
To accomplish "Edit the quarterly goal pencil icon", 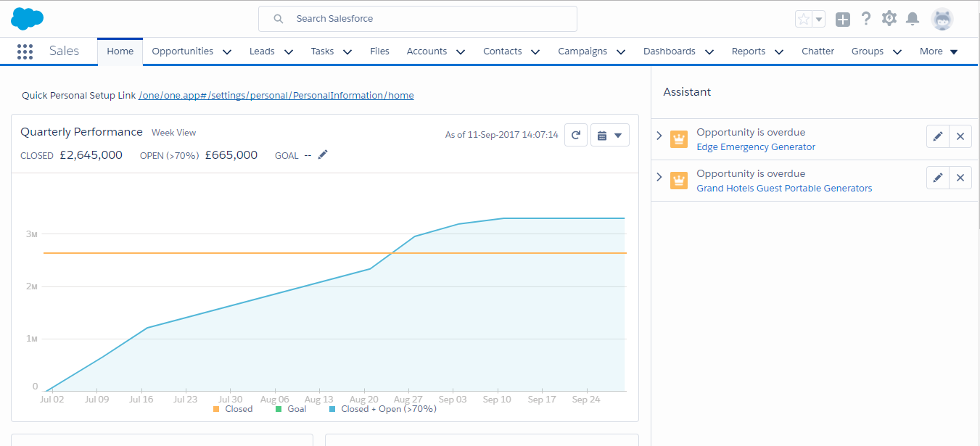I will point(323,154).
